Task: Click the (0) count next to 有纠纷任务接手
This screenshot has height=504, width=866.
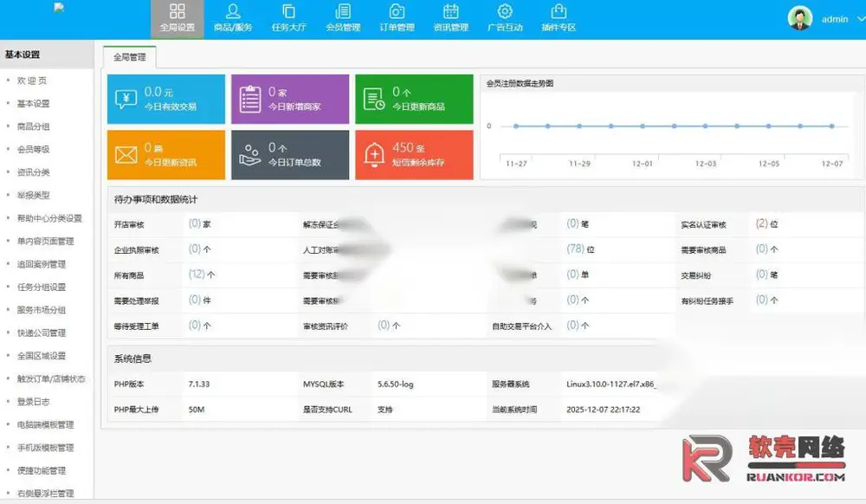Action: pyautogui.click(x=761, y=300)
